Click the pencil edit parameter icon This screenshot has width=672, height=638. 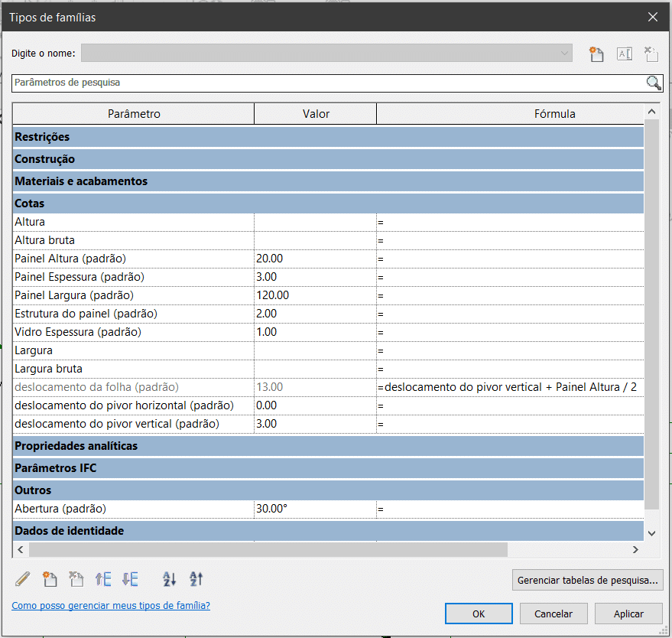point(23,579)
